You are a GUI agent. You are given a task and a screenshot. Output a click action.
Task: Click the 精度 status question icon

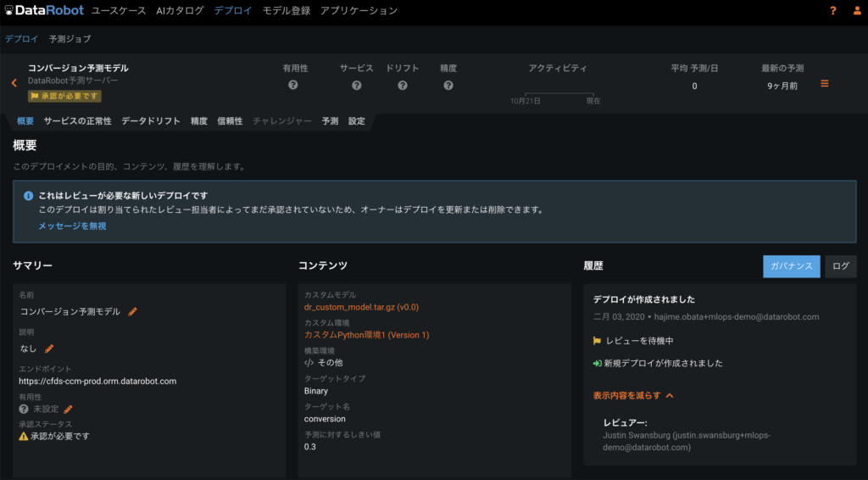448,86
